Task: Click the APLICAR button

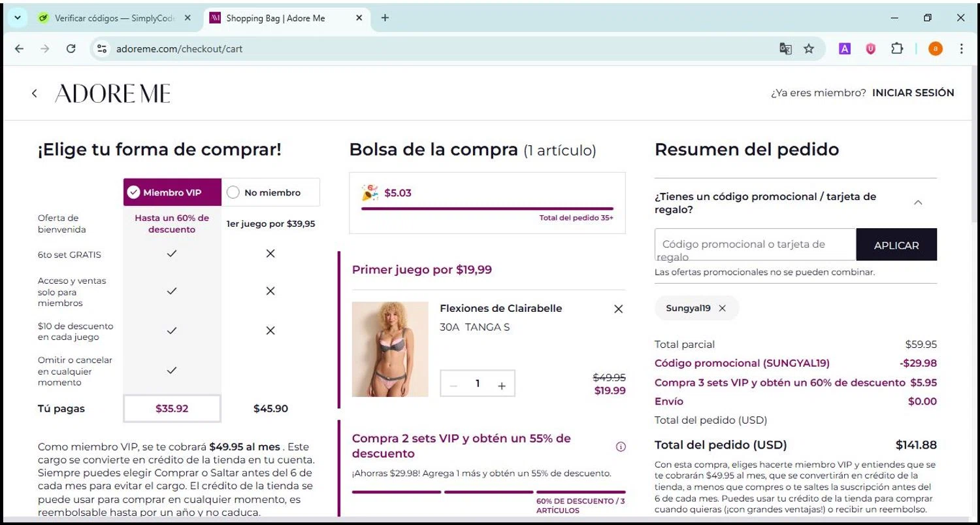Action: click(x=896, y=245)
